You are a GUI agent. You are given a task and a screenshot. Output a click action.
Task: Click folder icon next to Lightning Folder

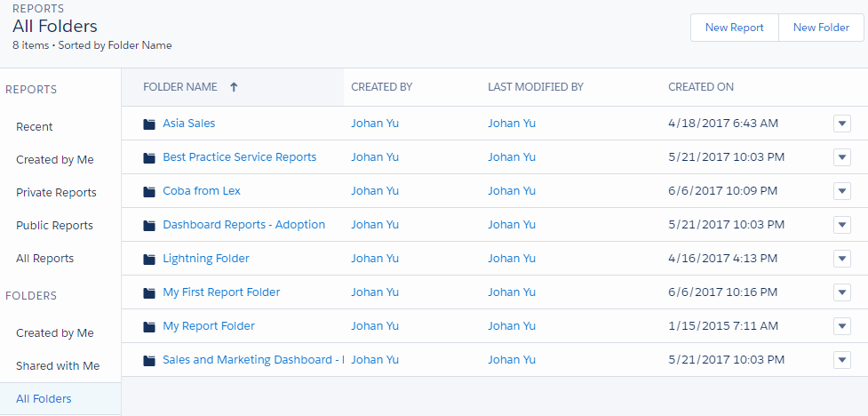click(149, 259)
